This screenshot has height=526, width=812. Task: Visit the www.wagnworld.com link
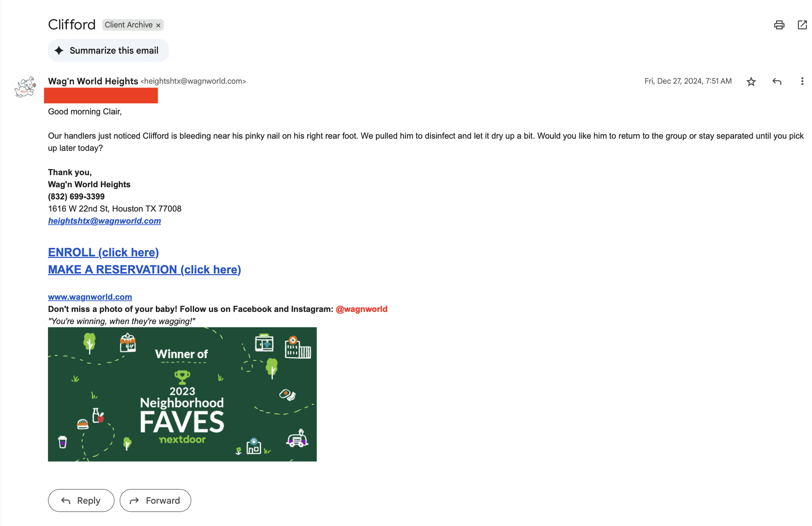90,297
